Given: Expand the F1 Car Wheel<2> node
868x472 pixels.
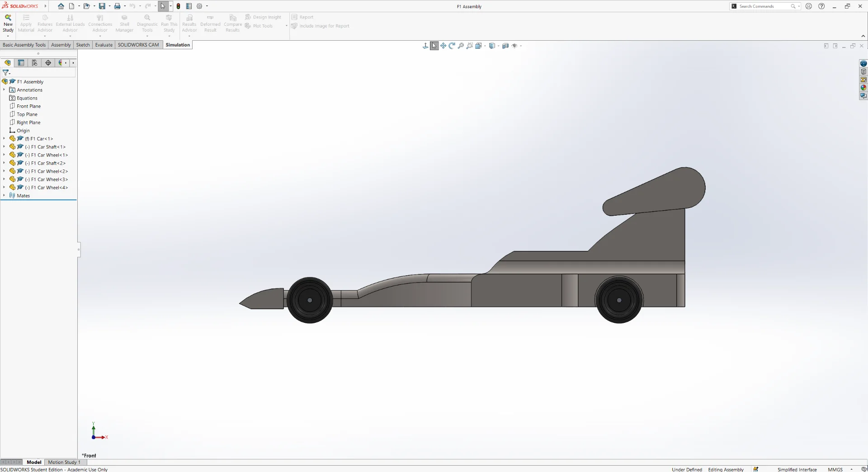Looking at the screenshot, I should [4, 171].
